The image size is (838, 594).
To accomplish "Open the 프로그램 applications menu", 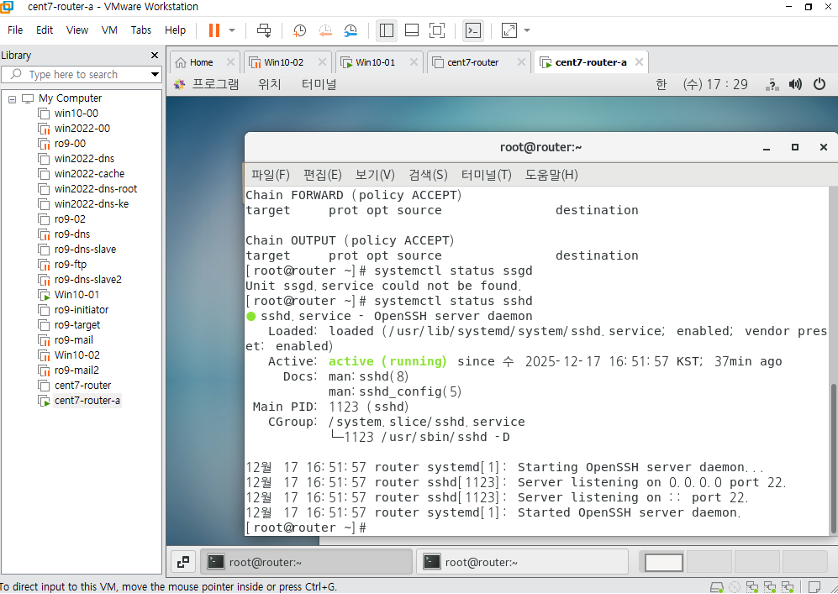I will click(x=207, y=84).
